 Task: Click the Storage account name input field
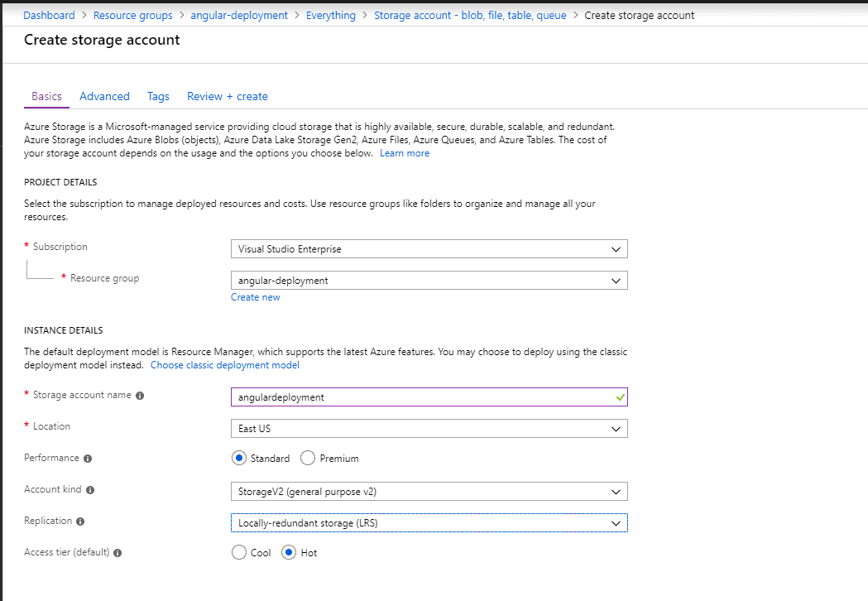pos(429,397)
